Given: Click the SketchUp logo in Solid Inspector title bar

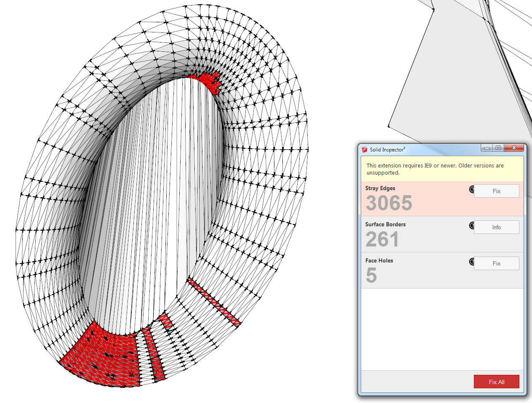Looking at the screenshot, I should point(364,149).
